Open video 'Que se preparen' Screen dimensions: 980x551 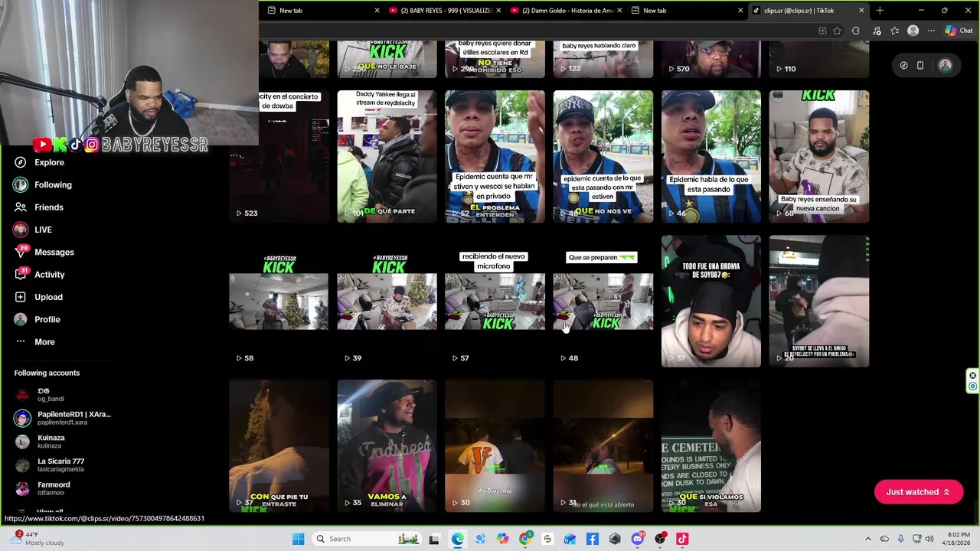tap(603, 302)
